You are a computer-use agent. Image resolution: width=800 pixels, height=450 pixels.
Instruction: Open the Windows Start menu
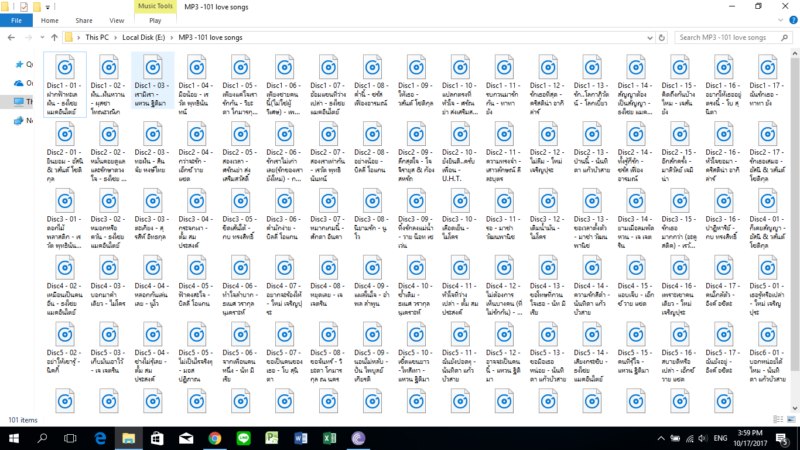point(14,438)
